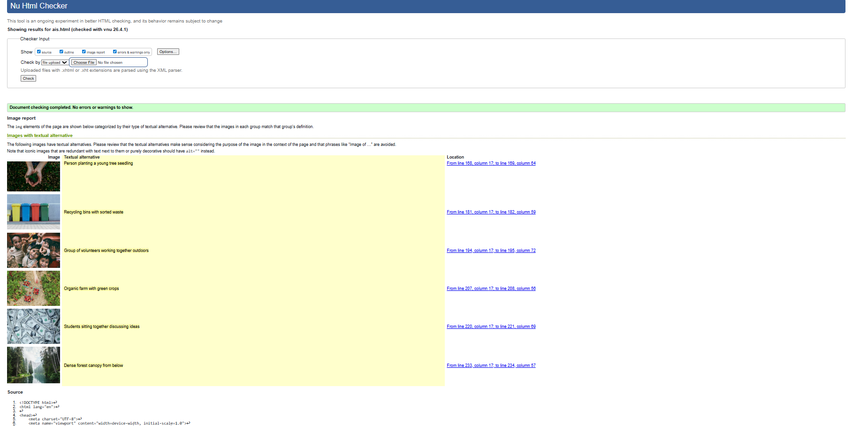This screenshot has width=868, height=426.
Task: Open the "Check by" file upload dropdown
Action: pyautogui.click(x=54, y=62)
